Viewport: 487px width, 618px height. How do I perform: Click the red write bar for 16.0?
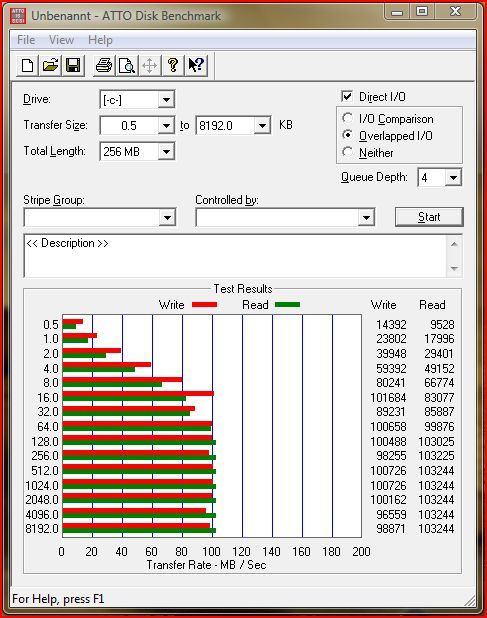tap(138, 393)
